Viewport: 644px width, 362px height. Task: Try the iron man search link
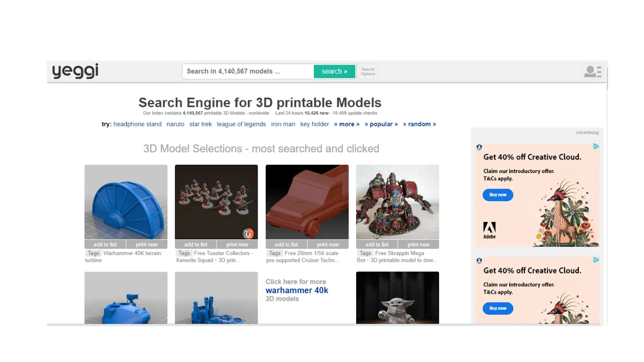point(283,124)
